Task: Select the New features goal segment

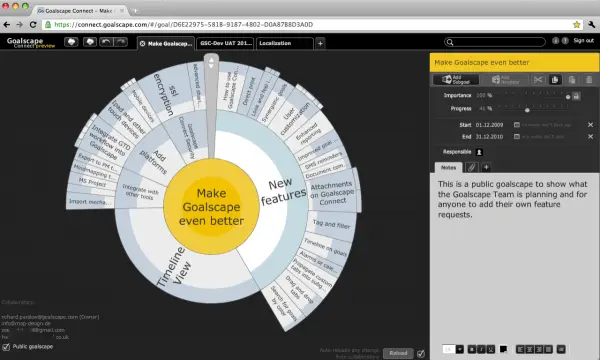Action: (x=283, y=192)
